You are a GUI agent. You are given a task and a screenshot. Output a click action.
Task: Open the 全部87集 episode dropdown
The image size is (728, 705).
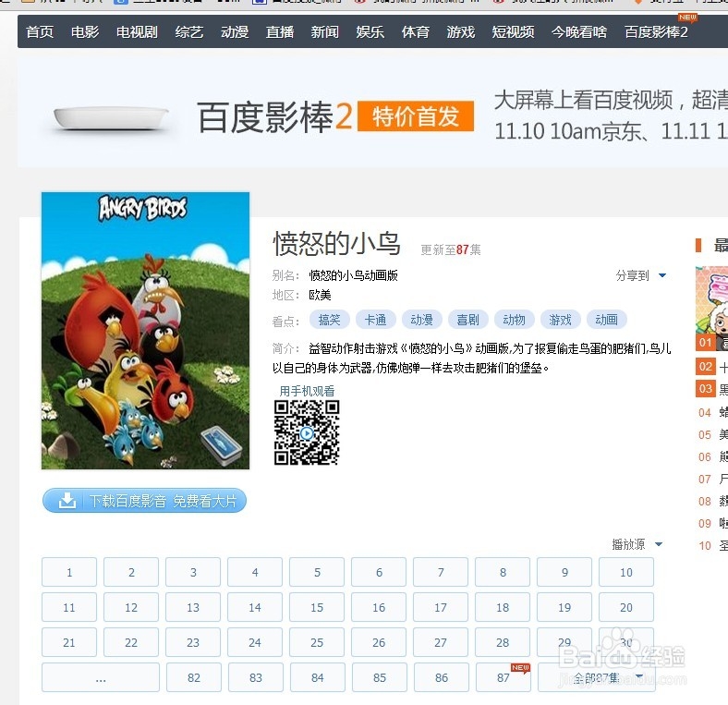click(x=596, y=677)
